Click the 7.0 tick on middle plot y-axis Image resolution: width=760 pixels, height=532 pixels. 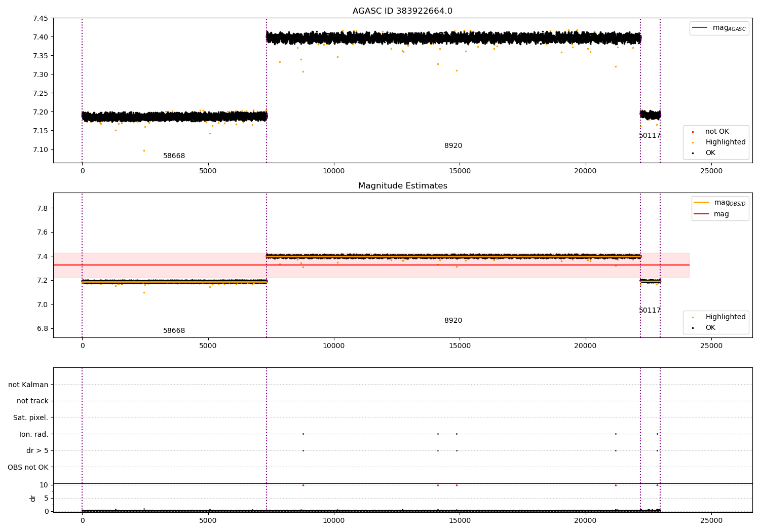pos(43,305)
